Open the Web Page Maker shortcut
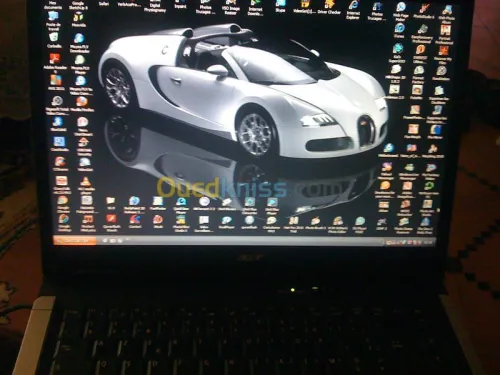Viewport: 500px width, 375px height. tap(400, 12)
